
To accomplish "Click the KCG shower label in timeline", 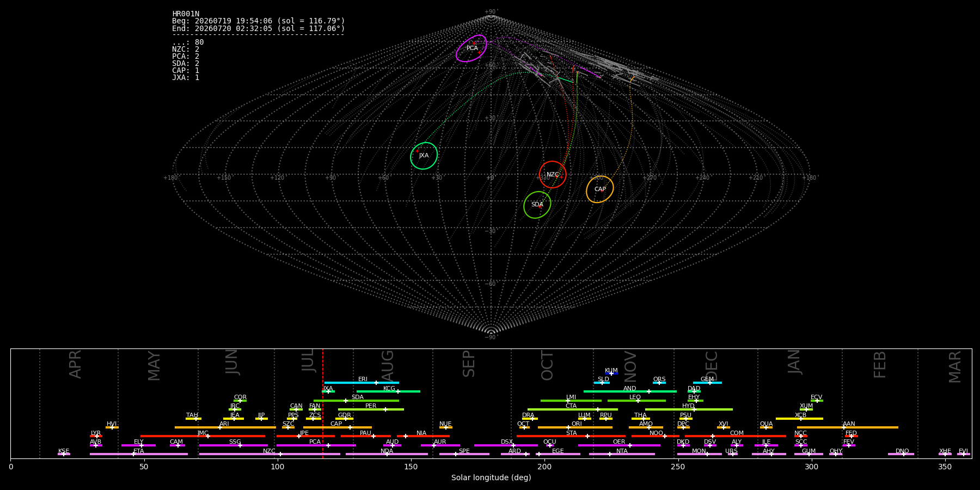I will (389, 389).
